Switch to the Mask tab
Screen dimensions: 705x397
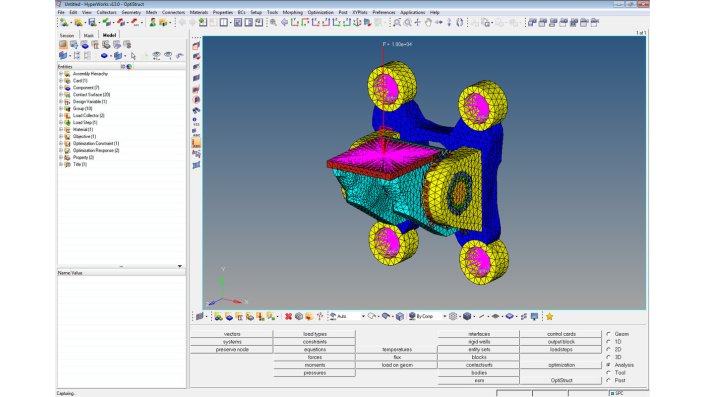coord(89,35)
